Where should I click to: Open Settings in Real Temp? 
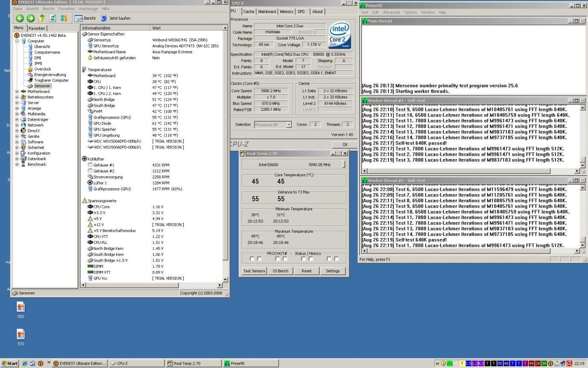[x=332, y=270]
